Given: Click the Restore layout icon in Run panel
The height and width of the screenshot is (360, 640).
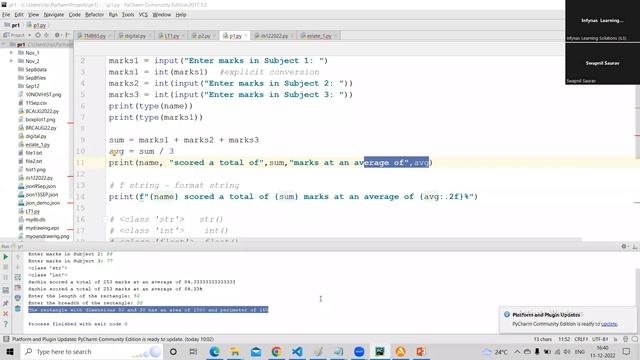Looking at the screenshot, I should click(6, 290).
